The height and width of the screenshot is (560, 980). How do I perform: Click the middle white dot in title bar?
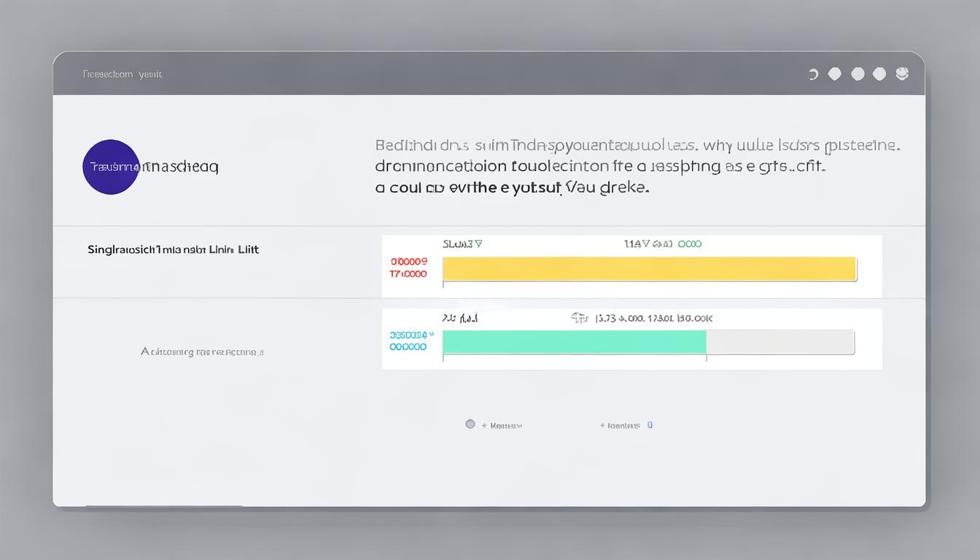(x=857, y=74)
